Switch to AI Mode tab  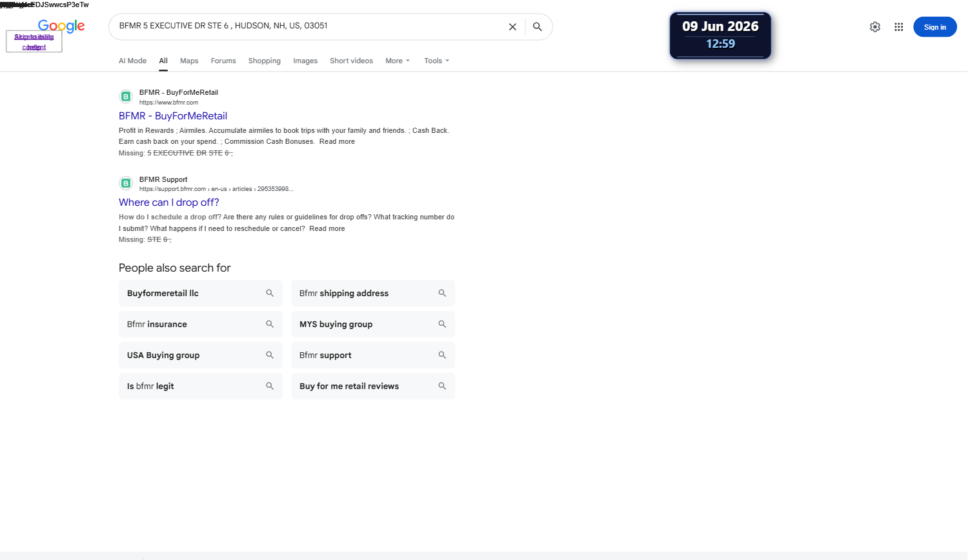tap(132, 61)
